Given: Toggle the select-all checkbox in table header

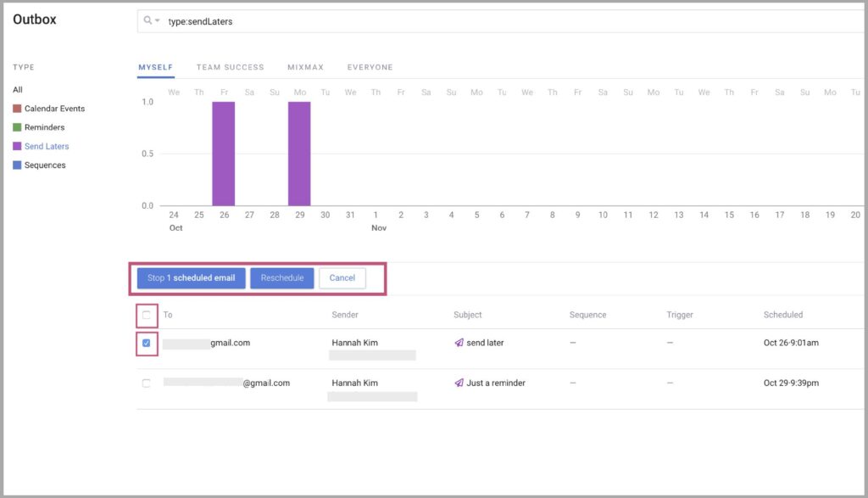Looking at the screenshot, I should click(146, 315).
